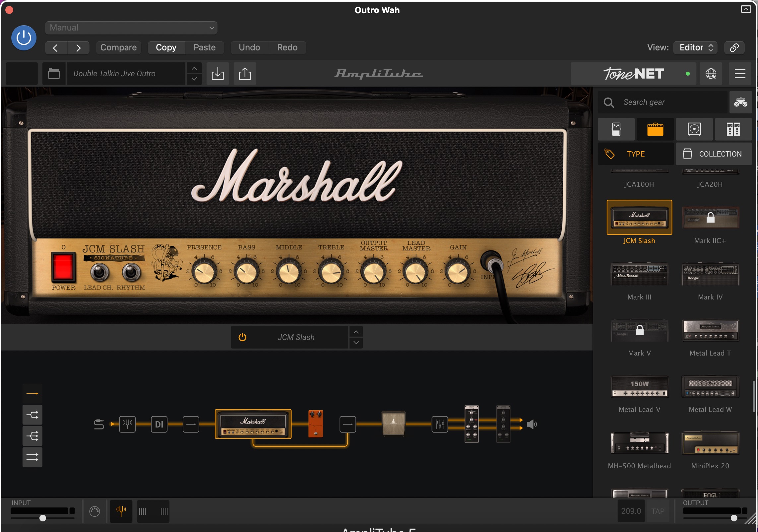Select the locked Mark IIC+ amp

(710, 218)
